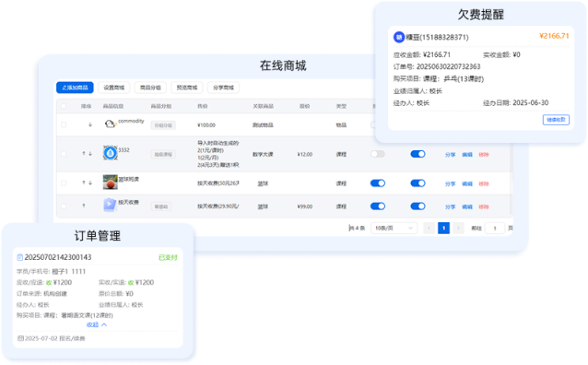Click the orange ¥2166.71 amount in the arrears card
The image size is (588, 365).
tap(554, 36)
